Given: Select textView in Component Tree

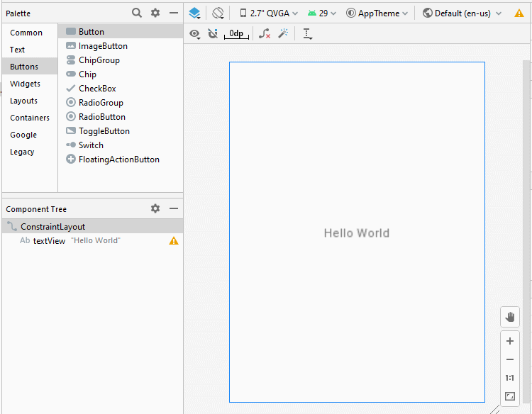Looking at the screenshot, I should [93, 240].
